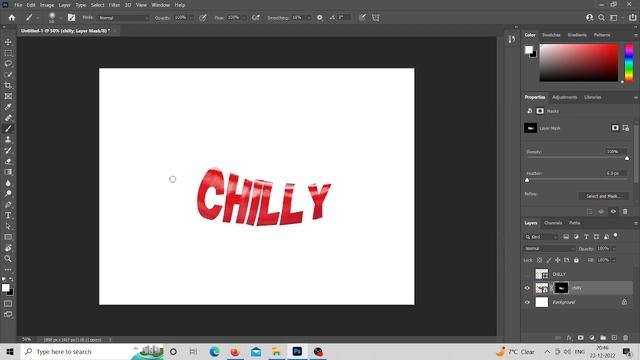This screenshot has height=360, width=640.
Task: Select the Eraser tool
Action: click(x=8, y=161)
